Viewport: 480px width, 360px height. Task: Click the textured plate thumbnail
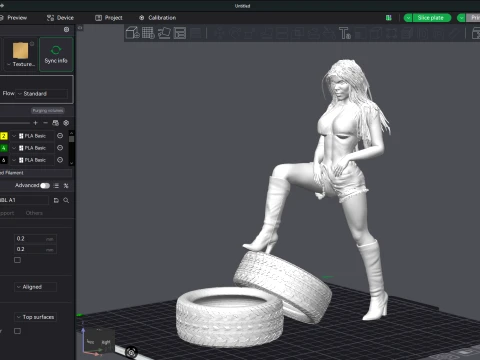click(20, 51)
